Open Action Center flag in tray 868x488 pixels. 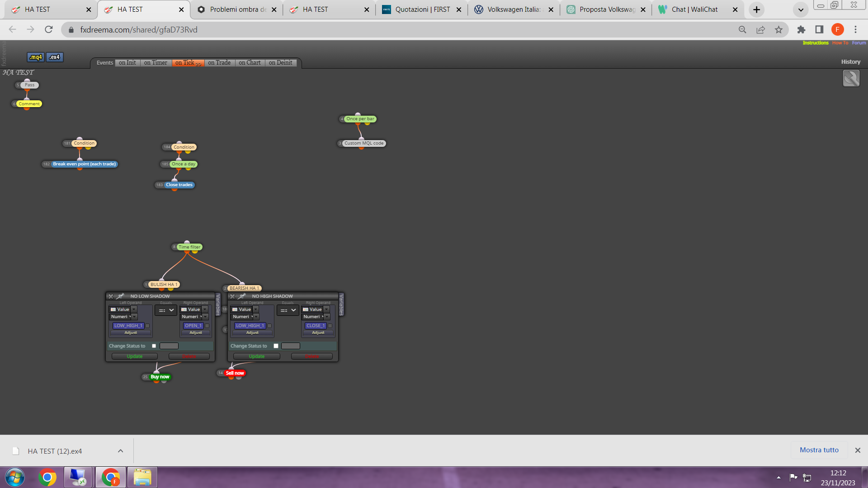pyautogui.click(x=793, y=478)
